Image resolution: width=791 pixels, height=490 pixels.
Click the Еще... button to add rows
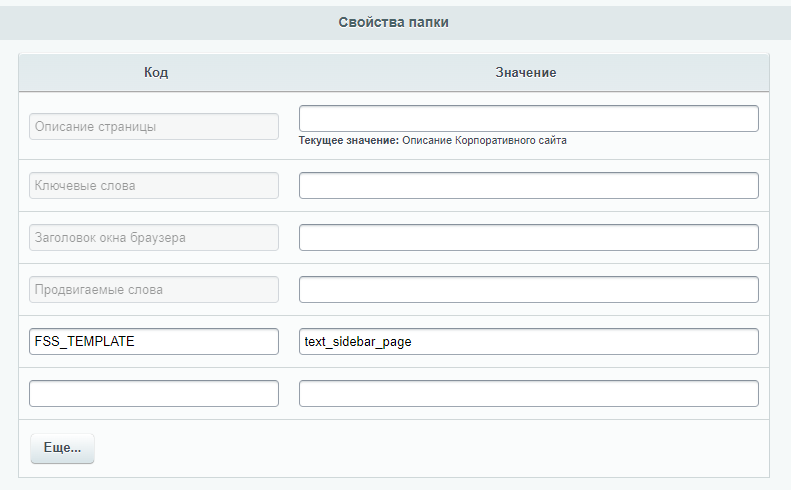[x=62, y=448]
